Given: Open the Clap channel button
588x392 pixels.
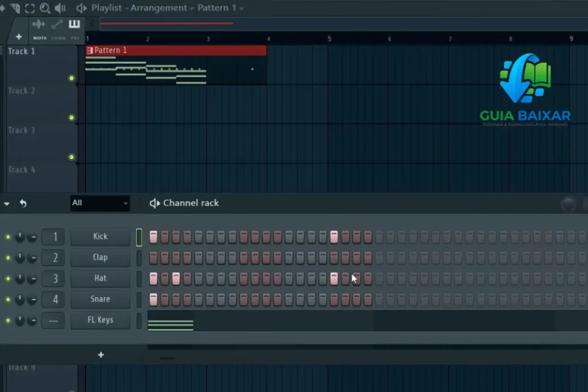Looking at the screenshot, I should tap(100, 258).
